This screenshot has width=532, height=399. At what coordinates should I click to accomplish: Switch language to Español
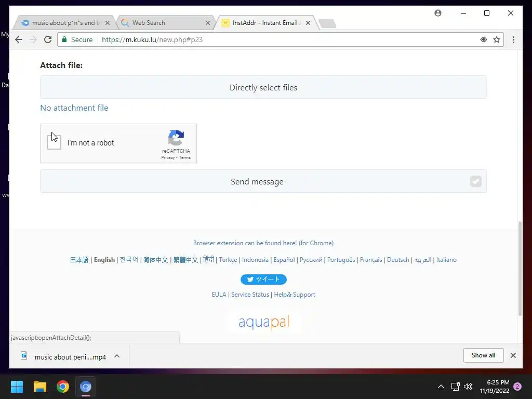(x=284, y=260)
